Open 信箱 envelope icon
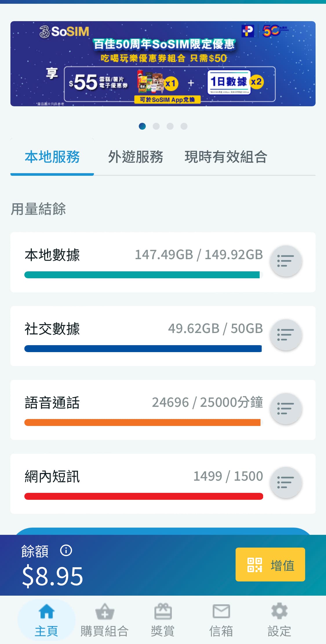The height and width of the screenshot is (644, 326). (221, 611)
